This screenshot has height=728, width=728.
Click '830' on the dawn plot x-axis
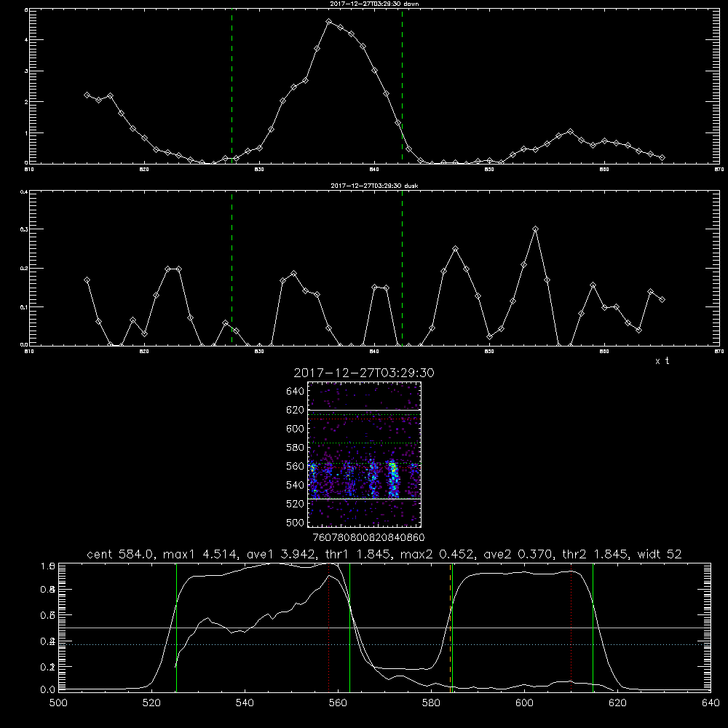(259, 170)
